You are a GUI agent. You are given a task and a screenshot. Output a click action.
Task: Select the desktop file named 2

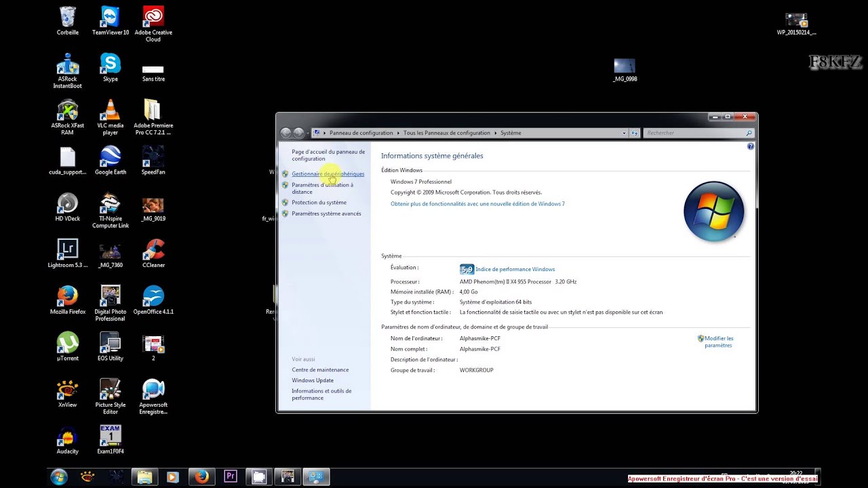click(x=153, y=348)
